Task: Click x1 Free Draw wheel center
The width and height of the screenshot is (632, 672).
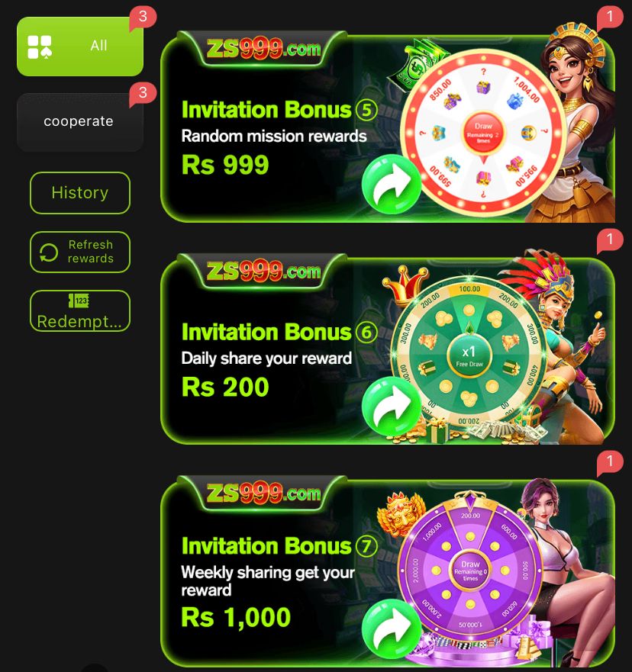Action: [x=469, y=356]
